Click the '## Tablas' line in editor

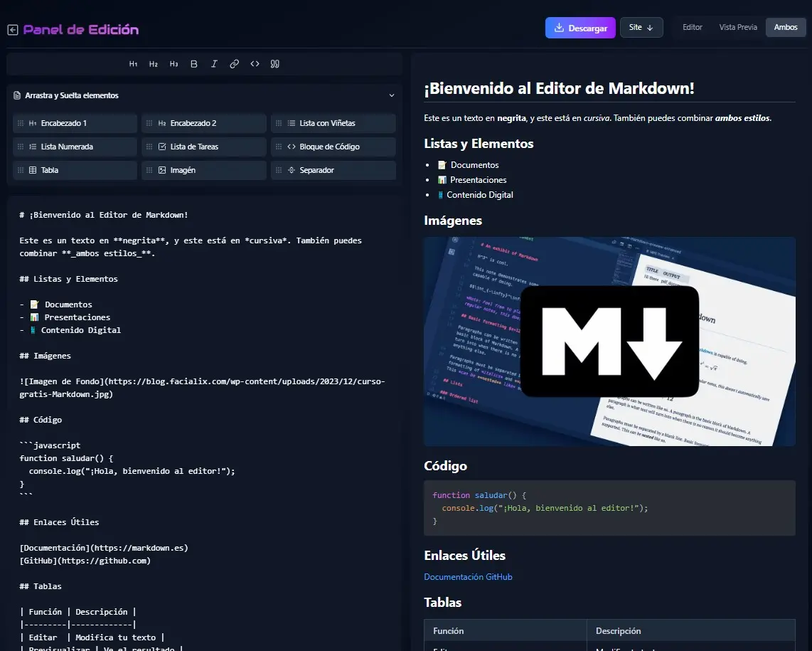pyautogui.click(x=41, y=586)
